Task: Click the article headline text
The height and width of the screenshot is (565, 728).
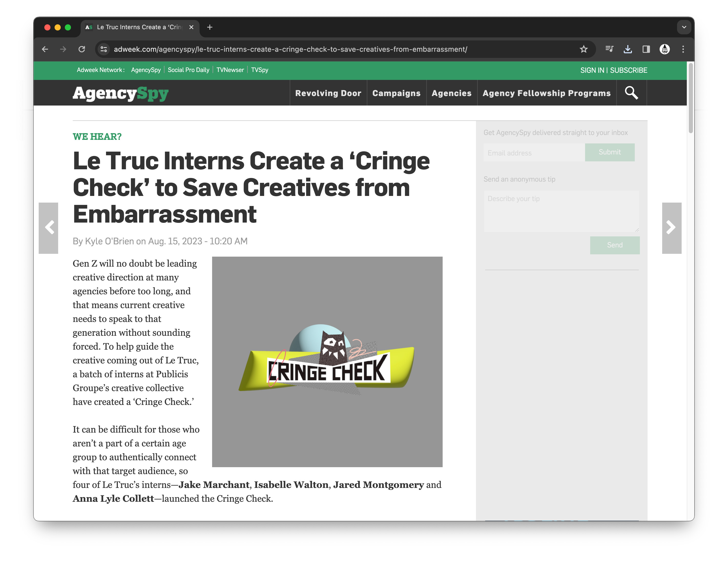Action: click(251, 187)
